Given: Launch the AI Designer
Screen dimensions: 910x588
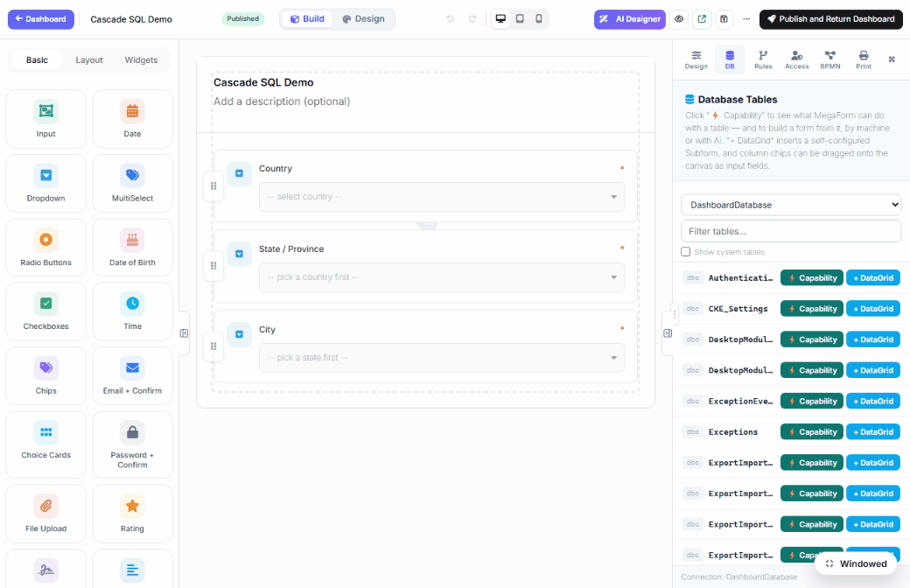Looking at the screenshot, I should click(x=630, y=19).
